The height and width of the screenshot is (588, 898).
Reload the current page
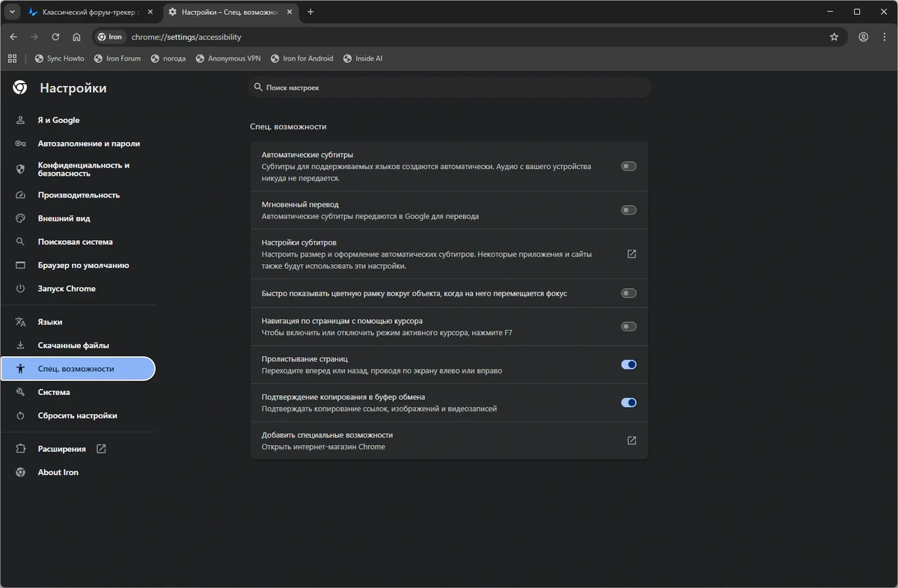click(55, 37)
